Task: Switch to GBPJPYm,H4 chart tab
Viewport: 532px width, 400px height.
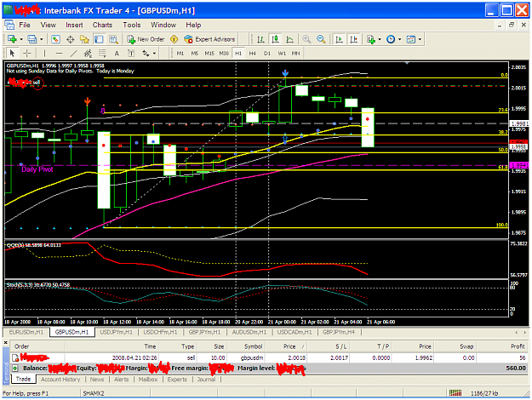Action: point(339,332)
